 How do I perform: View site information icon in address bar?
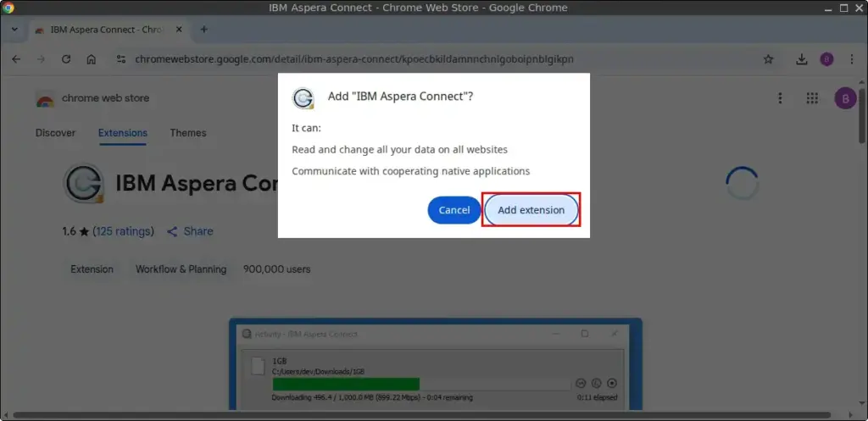coord(121,59)
